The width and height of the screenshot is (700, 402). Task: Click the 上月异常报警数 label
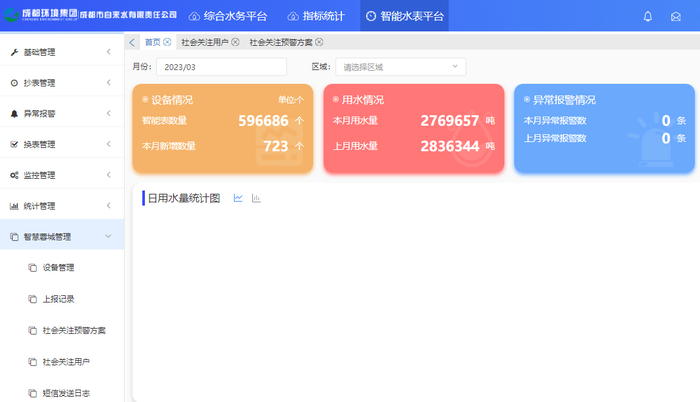[555, 138]
